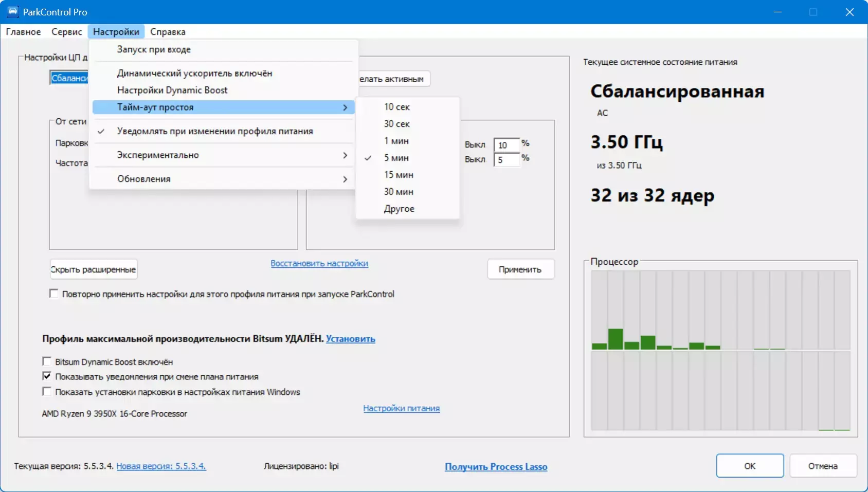Screen dimensions: 868x492
Task: Choose '10 сек' timeout option
Action: tap(396, 107)
